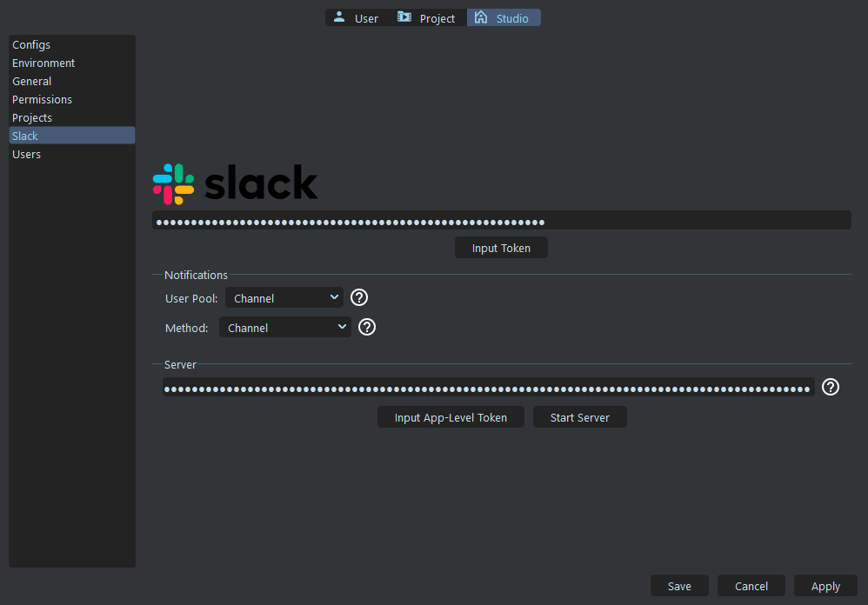Click the Method help question-mark icon
This screenshot has width=868, height=605.
367,328
